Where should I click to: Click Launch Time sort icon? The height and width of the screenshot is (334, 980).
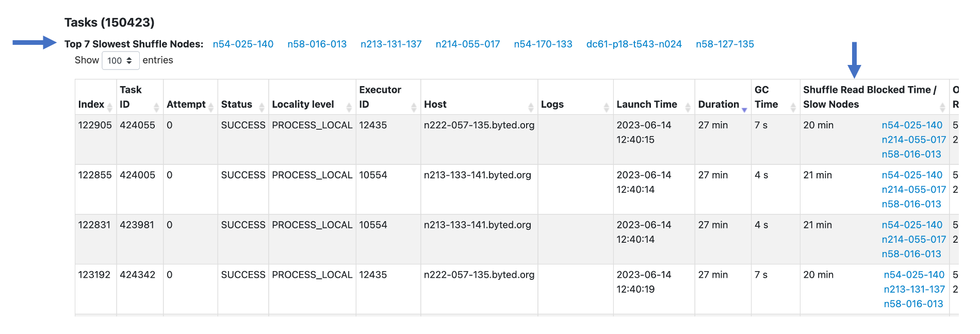tap(688, 107)
